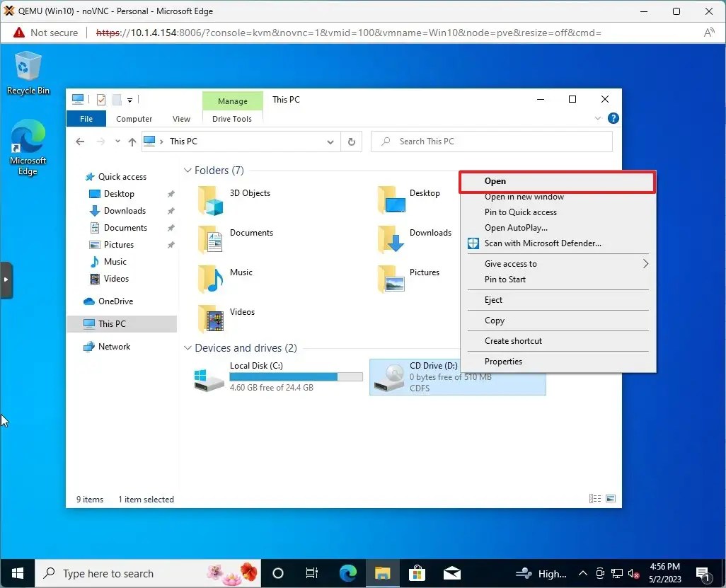Switch to details view at the status bar
Image resolution: width=726 pixels, height=588 pixels.
tap(594, 498)
